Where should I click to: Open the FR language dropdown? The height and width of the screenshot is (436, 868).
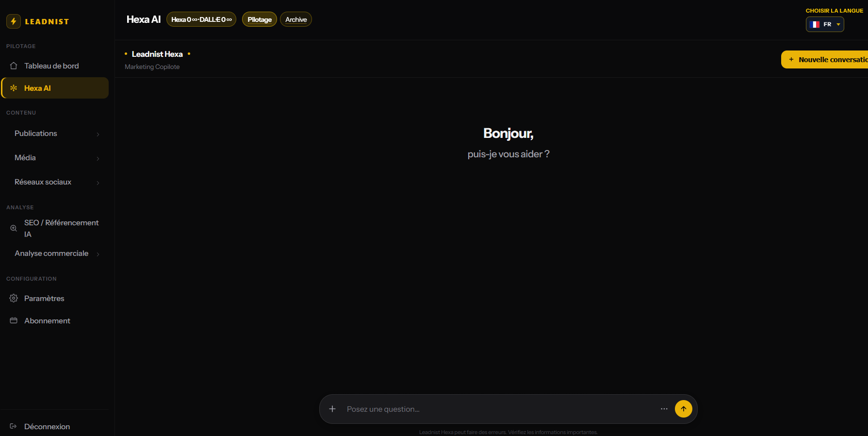[x=825, y=24]
